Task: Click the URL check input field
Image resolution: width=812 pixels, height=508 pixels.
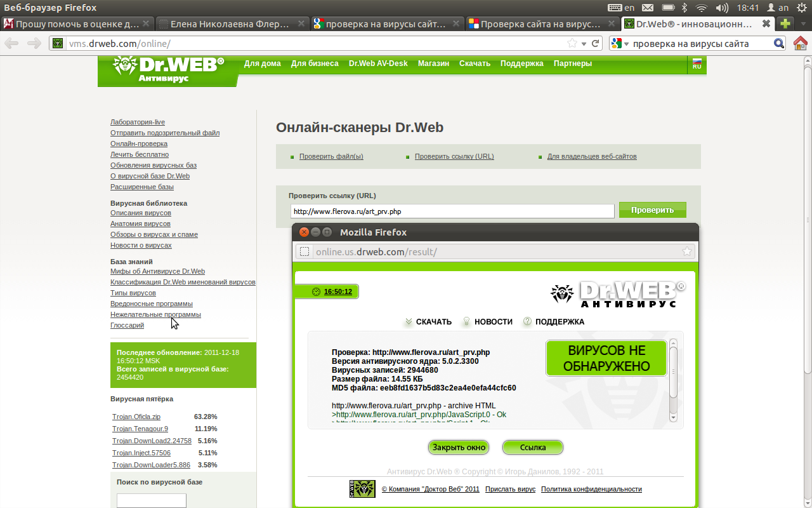Action: click(452, 211)
